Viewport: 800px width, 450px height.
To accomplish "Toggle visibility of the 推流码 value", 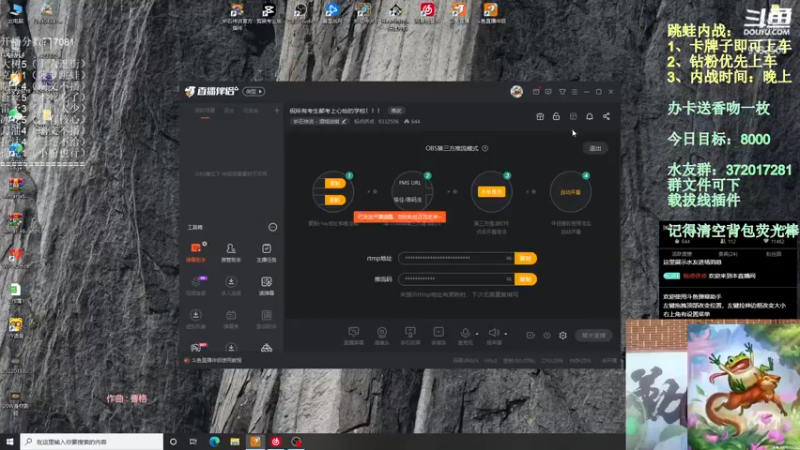I will click(509, 279).
